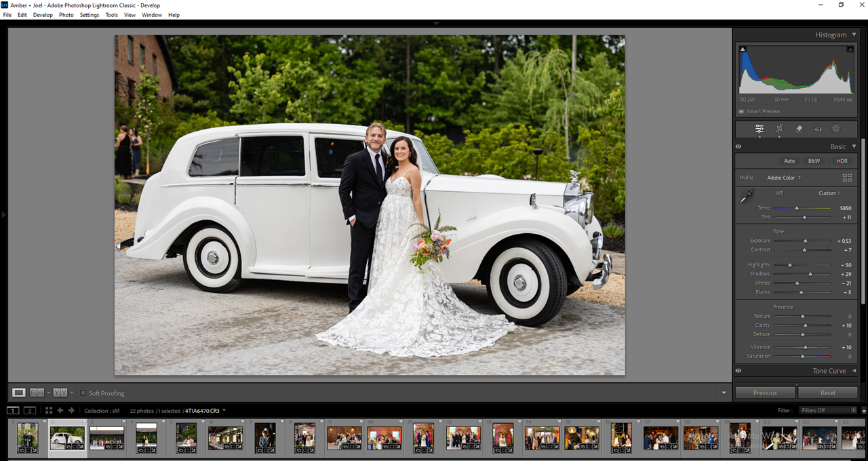The width and height of the screenshot is (868, 461).
Task: Open the Crop overlay tool
Action: point(780,129)
